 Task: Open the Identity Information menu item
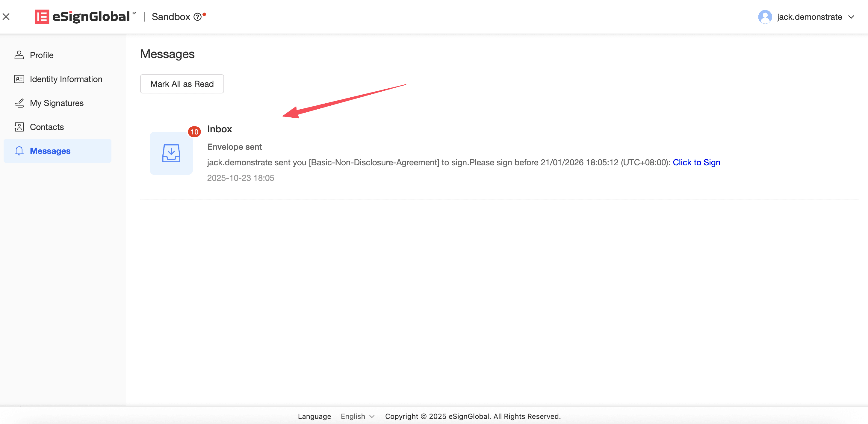(66, 79)
